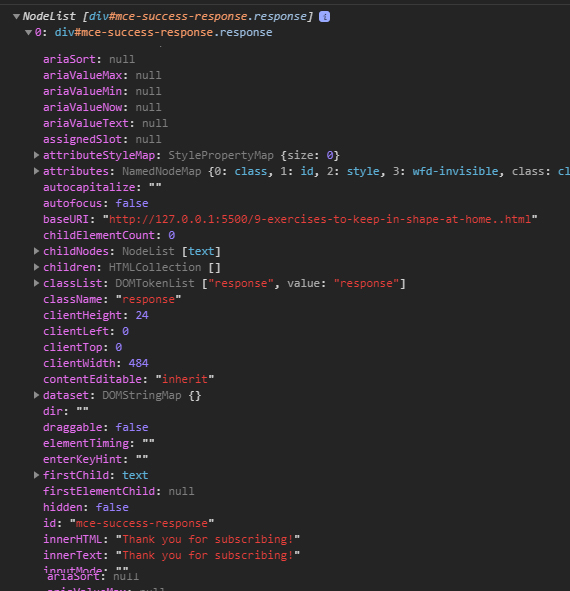Image resolution: width=570 pixels, height=591 pixels.
Task: Open the baseURI 127.0.0.1:5500 link
Action: [x=320, y=219]
